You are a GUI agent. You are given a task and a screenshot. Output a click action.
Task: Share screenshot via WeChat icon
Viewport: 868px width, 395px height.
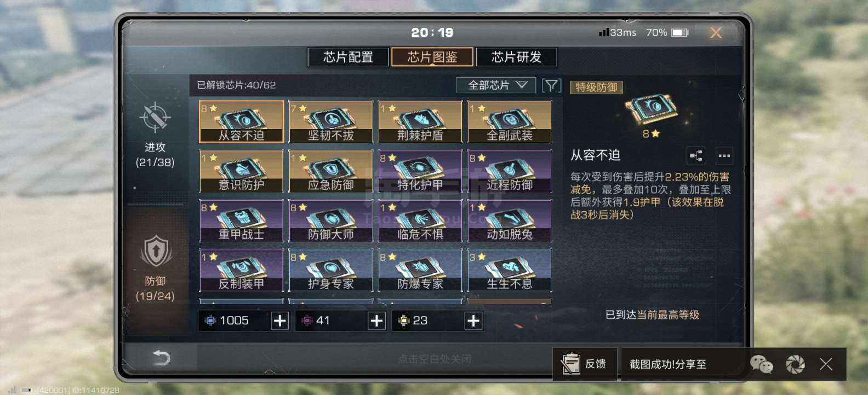point(761,364)
